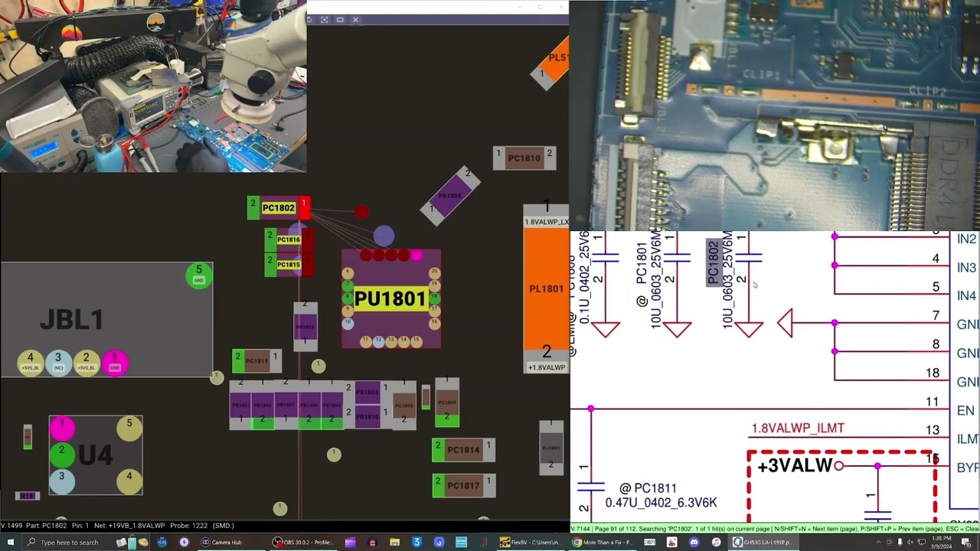
Task: Open OBS 30.0.2 from the taskbar
Action: [304, 543]
